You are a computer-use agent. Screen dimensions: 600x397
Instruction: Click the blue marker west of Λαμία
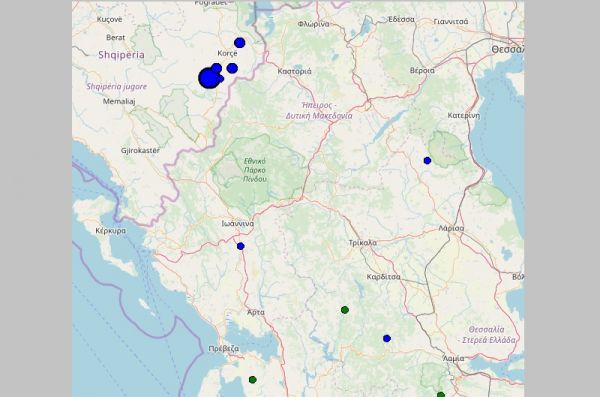387,338
